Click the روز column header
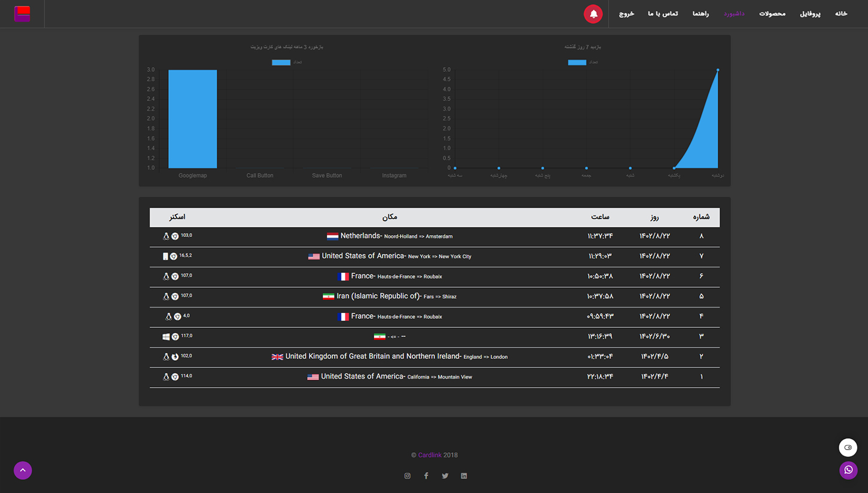This screenshot has height=493, width=868. [654, 217]
